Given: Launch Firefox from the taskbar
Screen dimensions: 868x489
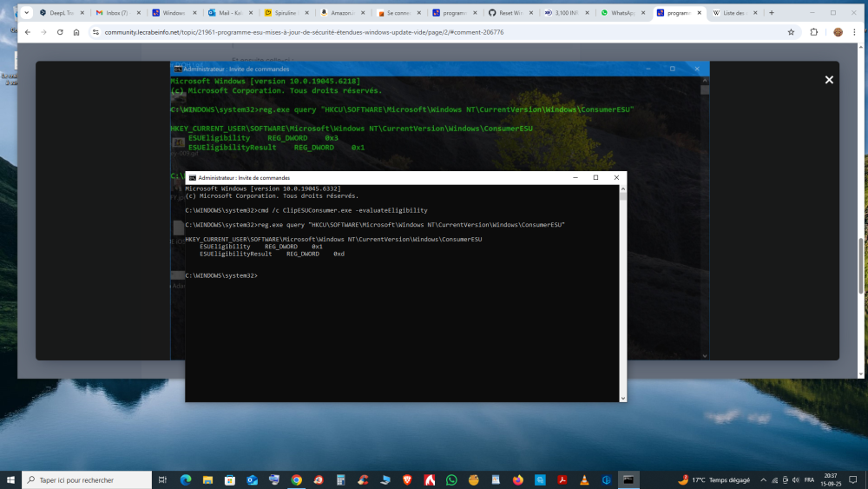Looking at the screenshot, I should click(x=518, y=479).
